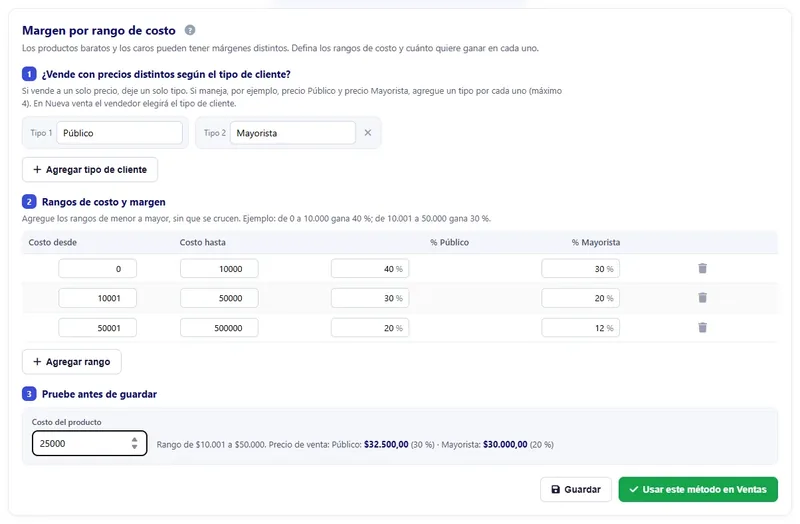Click the Costo desde column header
The height and width of the screenshot is (524, 800).
click(53, 242)
